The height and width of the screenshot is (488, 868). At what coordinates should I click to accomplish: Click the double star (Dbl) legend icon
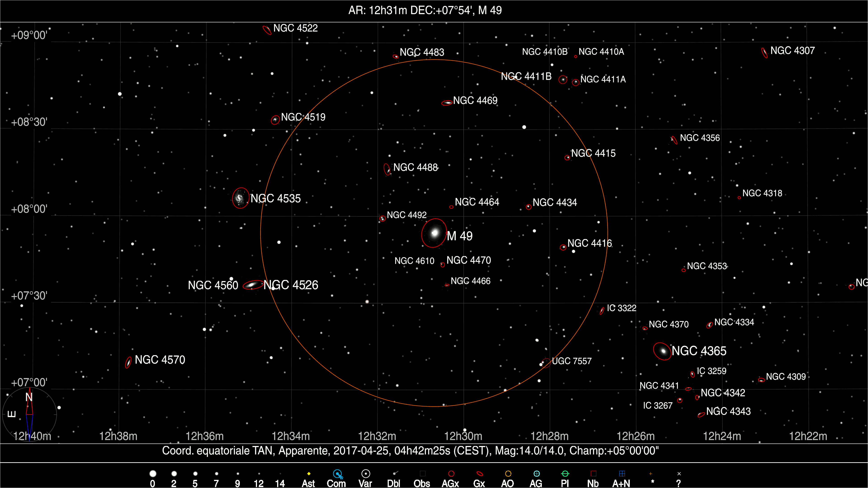pos(395,474)
